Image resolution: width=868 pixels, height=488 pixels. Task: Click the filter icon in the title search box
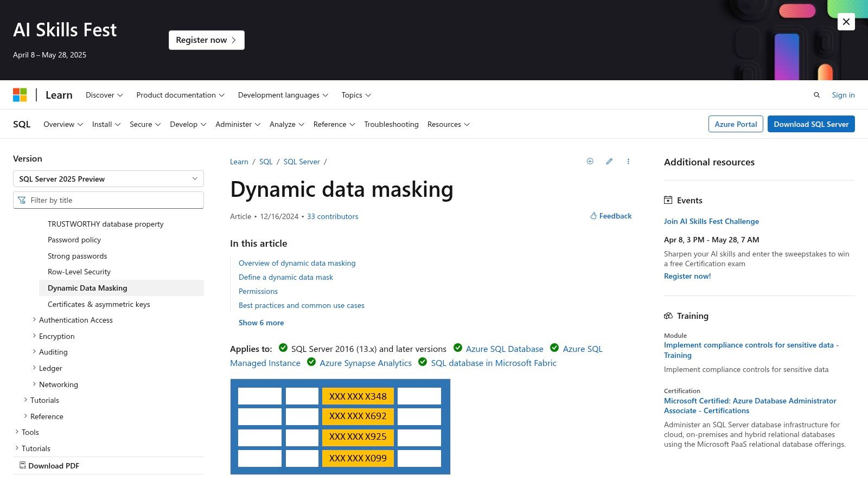click(x=22, y=200)
